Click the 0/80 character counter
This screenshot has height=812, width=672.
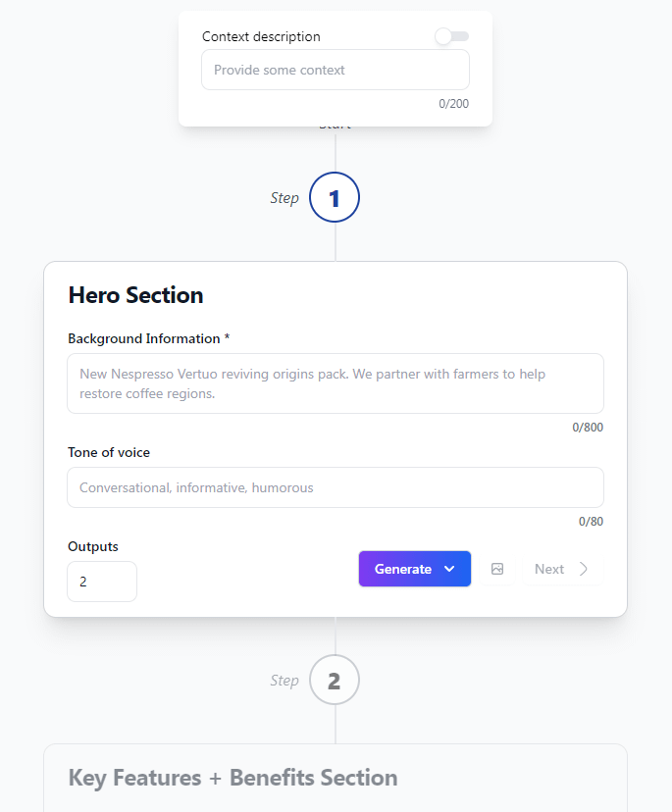pos(591,521)
